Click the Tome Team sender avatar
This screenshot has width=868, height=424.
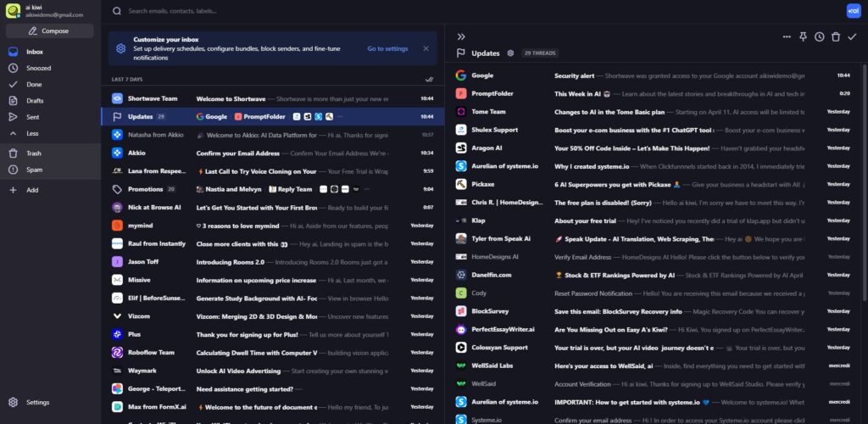[460, 112]
